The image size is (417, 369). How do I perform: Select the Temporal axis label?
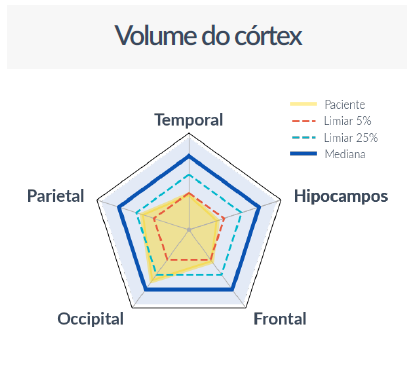click(189, 120)
